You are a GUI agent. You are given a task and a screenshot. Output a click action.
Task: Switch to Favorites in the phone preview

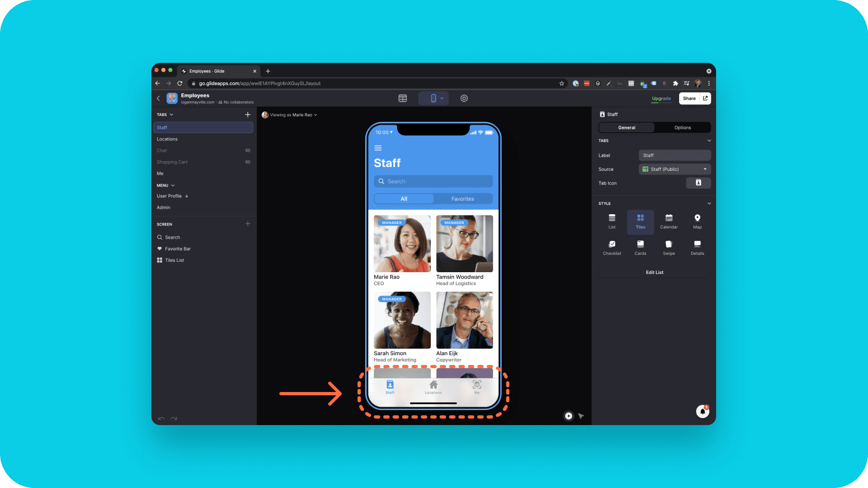click(463, 199)
